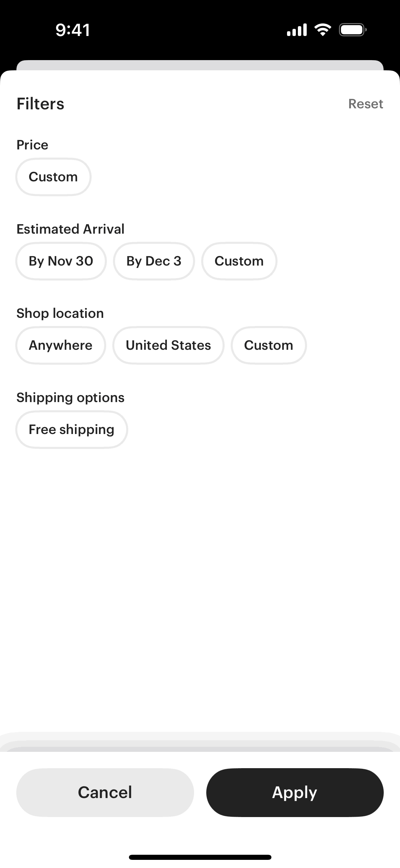Select United States shop location
400x868 pixels.
[168, 345]
